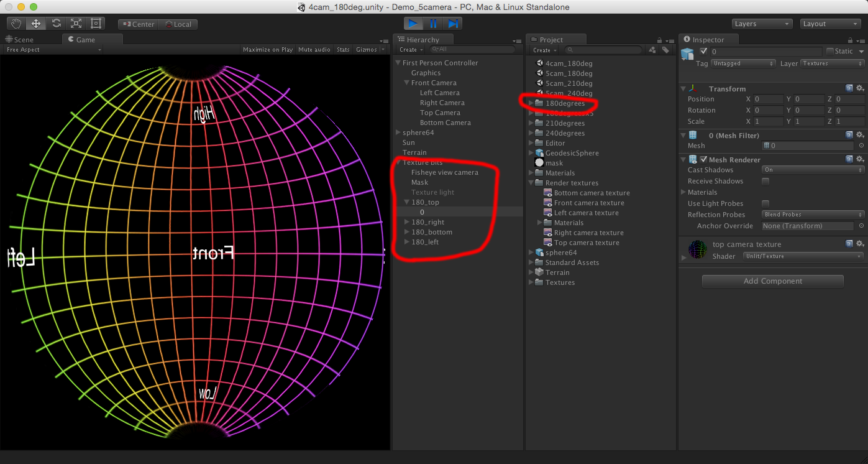
Task: Toggle the Static checkbox
Action: click(x=830, y=52)
